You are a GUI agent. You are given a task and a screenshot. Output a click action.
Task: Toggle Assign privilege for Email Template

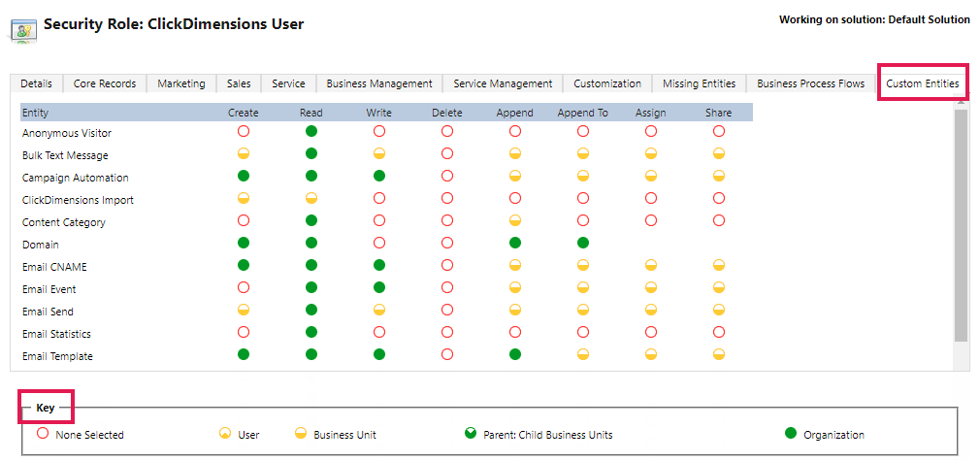click(651, 354)
